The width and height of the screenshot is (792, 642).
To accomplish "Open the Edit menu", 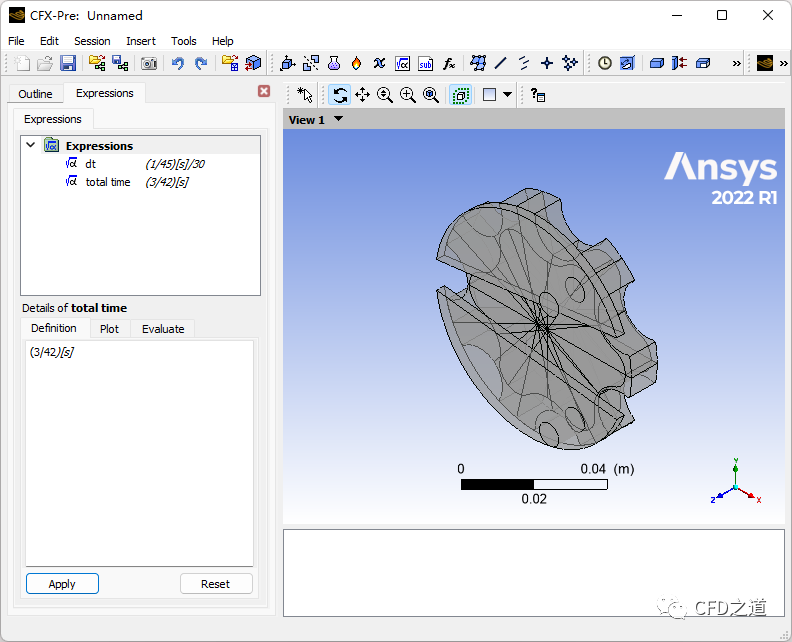I will [x=50, y=41].
